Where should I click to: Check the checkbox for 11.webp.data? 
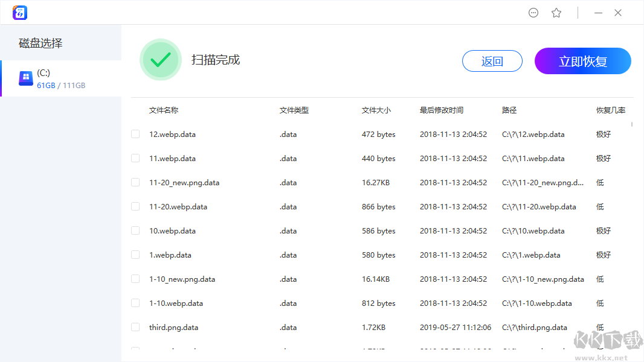pyautogui.click(x=135, y=158)
